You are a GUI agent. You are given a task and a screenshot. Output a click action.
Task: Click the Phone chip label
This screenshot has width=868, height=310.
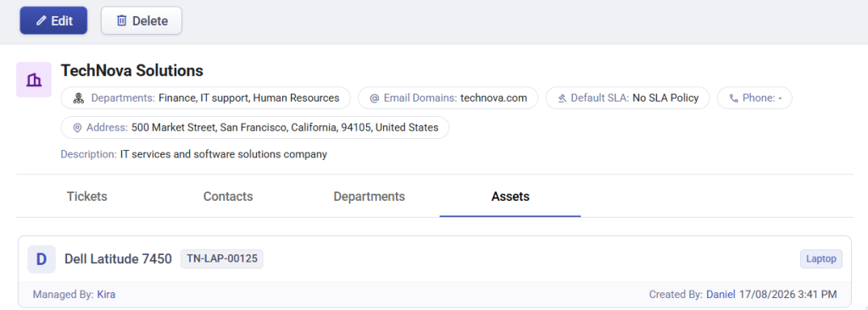coord(759,98)
